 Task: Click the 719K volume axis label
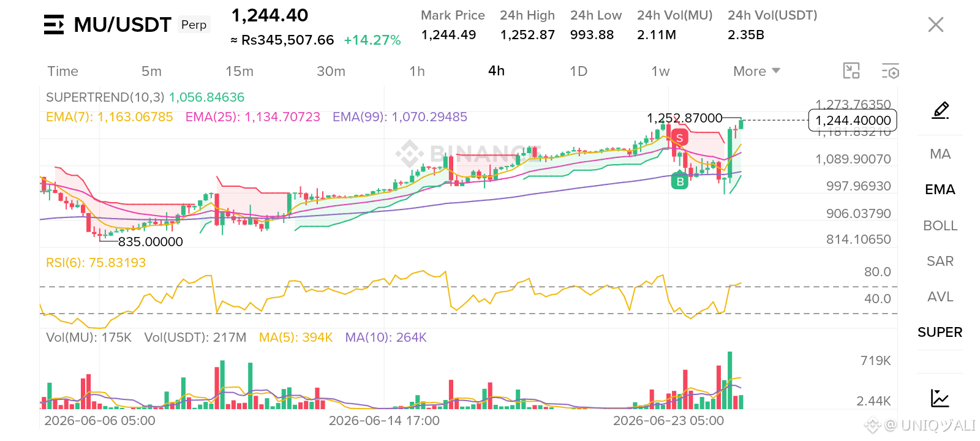(876, 361)
